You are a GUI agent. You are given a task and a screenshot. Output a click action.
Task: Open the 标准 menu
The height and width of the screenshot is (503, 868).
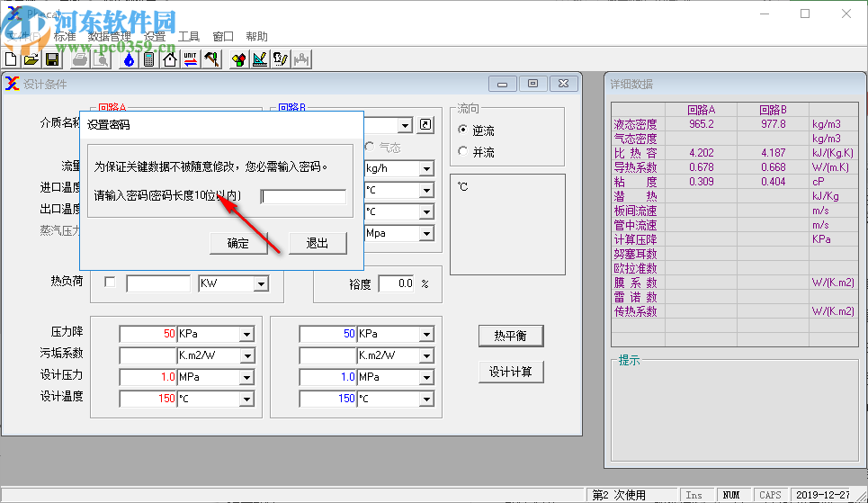click(x=65, y=37)
